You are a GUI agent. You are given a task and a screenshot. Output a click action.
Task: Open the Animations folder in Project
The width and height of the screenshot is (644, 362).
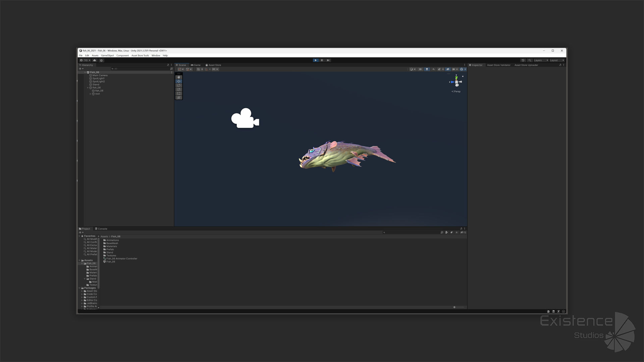pos(111,240)
